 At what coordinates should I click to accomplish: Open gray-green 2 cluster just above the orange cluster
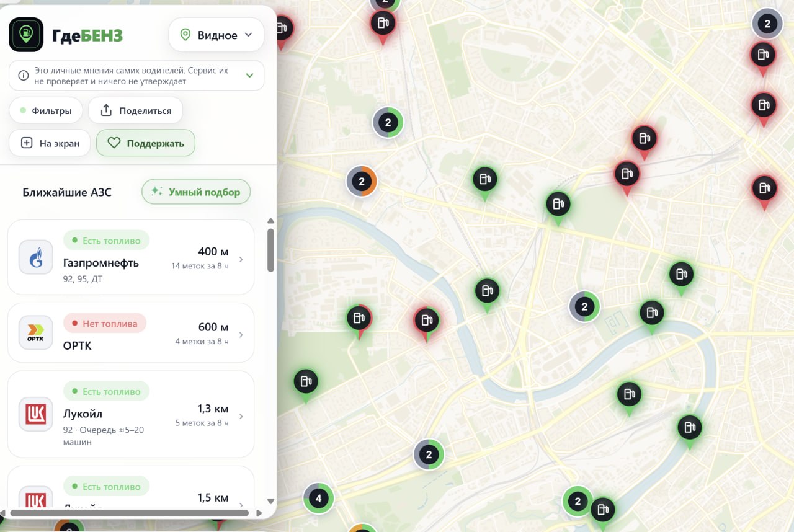(x=388, y=122)
